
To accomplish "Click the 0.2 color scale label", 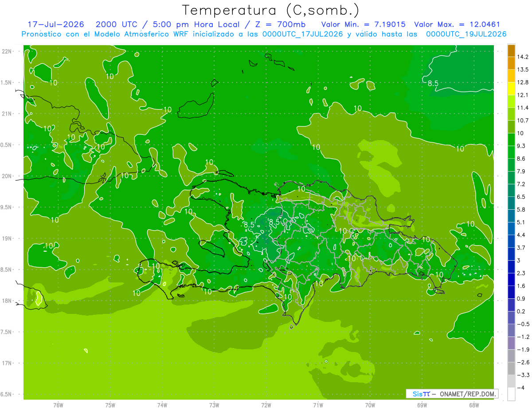I will [x=521, y=311].
